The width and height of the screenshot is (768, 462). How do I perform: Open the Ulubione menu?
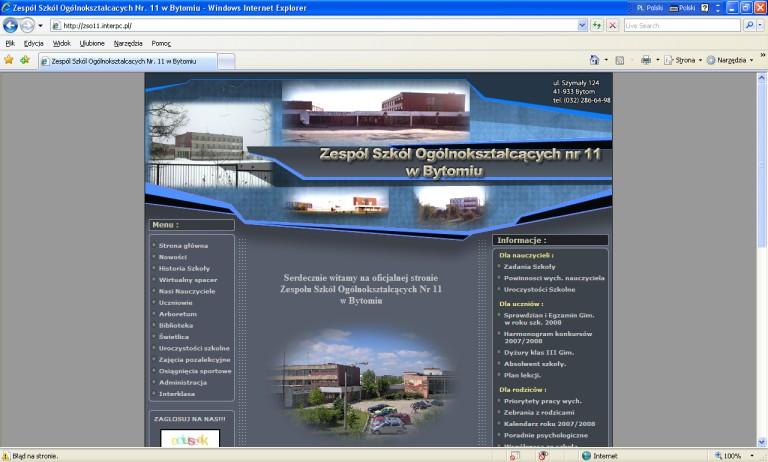(92, 43)
